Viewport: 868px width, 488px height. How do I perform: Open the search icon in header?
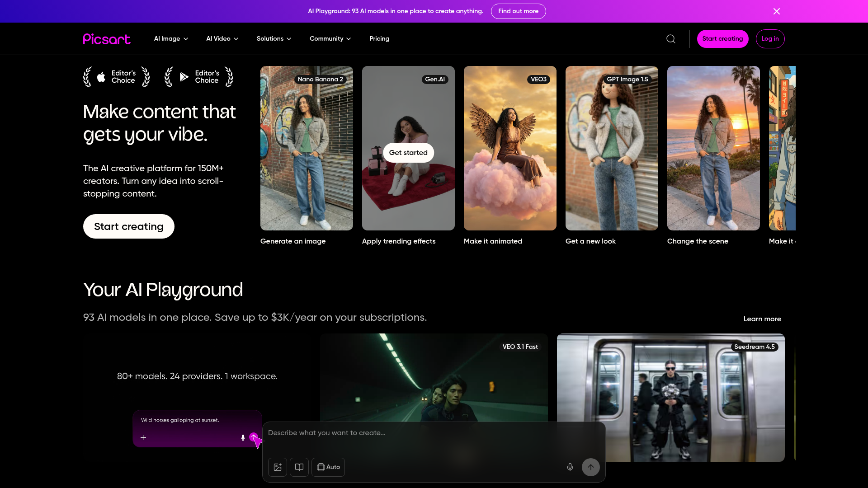click(670, 39)
